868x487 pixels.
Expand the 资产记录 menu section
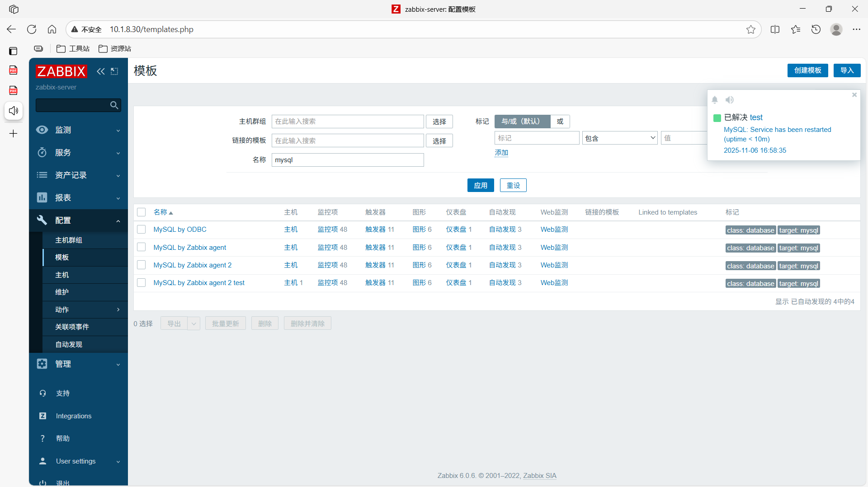[78, 175]
